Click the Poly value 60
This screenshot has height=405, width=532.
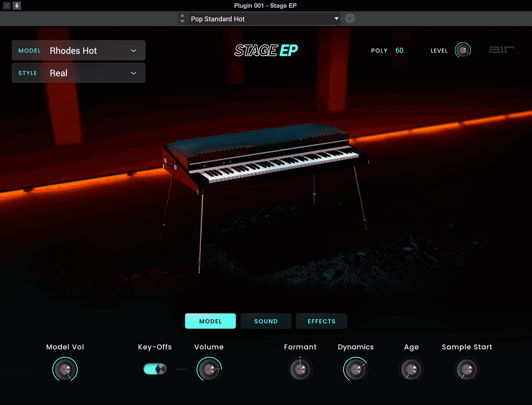(x=399, y=51)
